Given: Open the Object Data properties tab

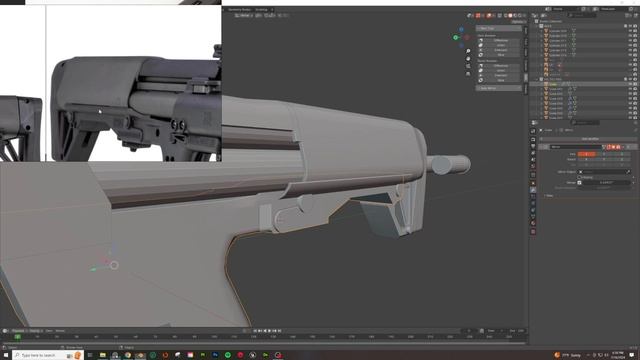Looking at the screenshot, I should coord(533,217).
